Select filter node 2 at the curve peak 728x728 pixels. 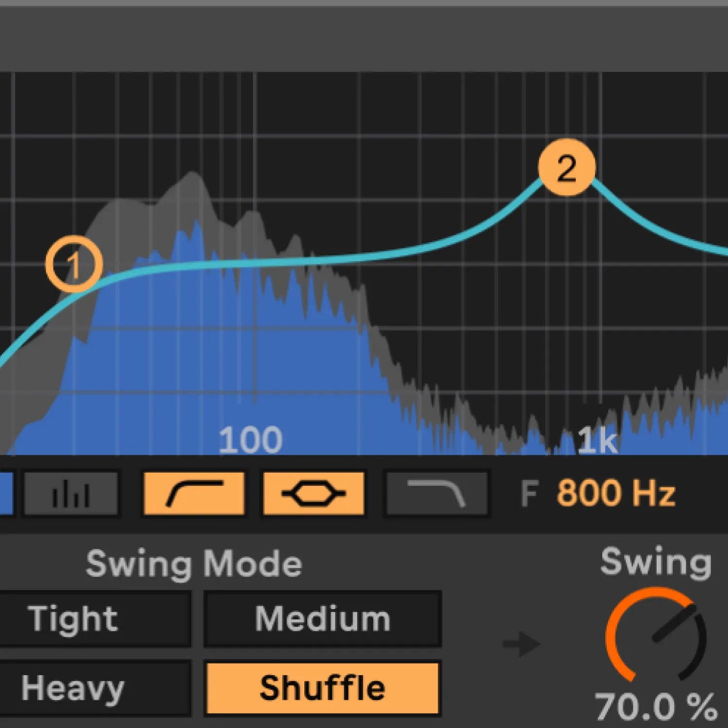click(566, 167)
